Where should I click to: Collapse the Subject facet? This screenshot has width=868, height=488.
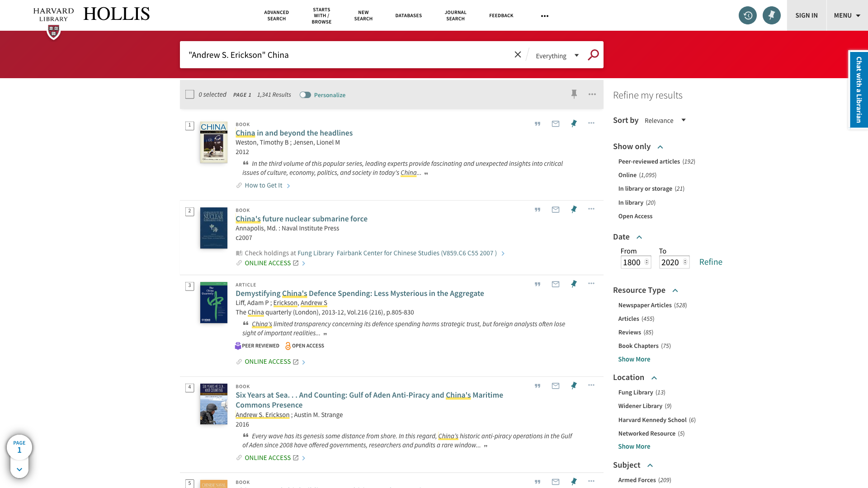tap(650, 465)
